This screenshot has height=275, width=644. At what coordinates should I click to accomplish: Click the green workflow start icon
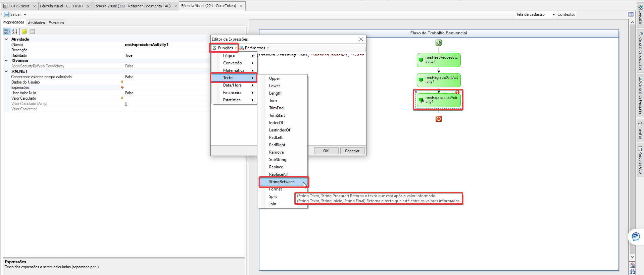tap(439, 43)
